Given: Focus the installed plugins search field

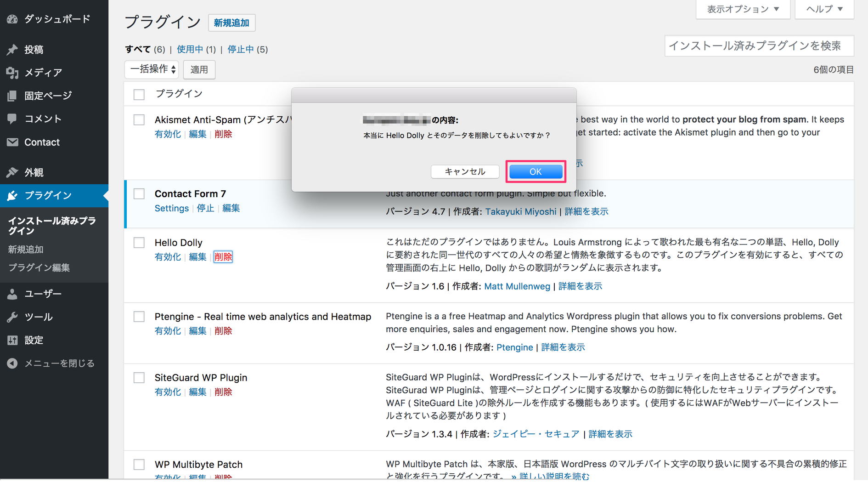Looking at the screenshot, I should (759, 46).
